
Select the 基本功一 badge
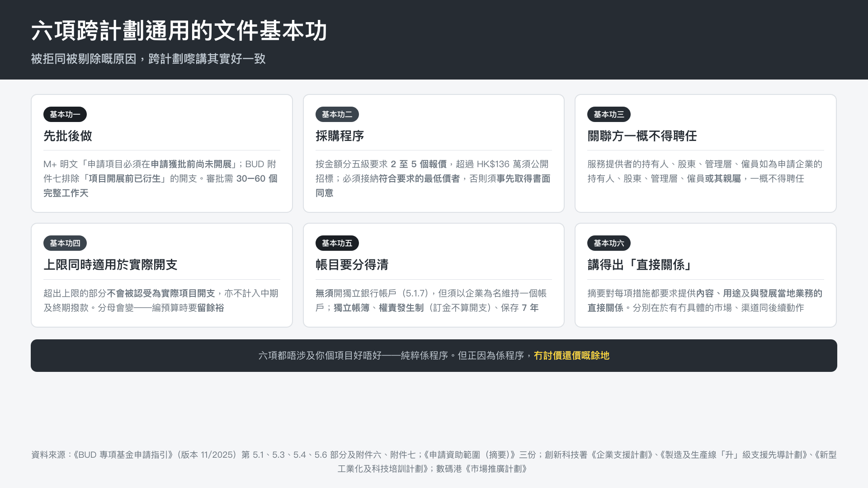[65, 114]
